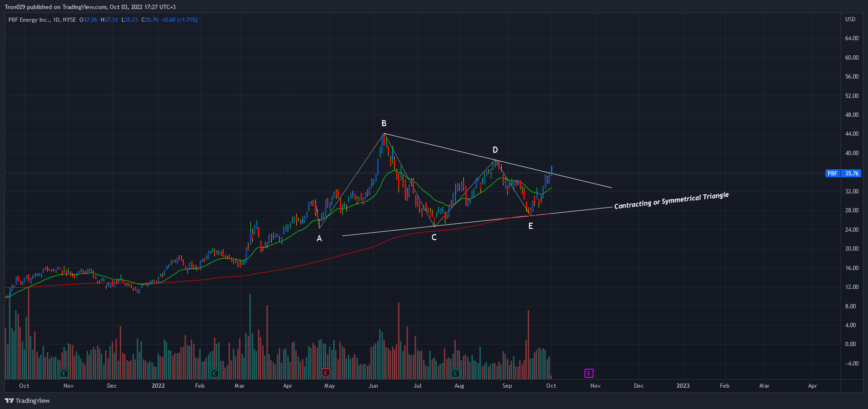Click the 2022 time axis label
Image resolution: width=868 pixels, height=409 pixels.
158,386
